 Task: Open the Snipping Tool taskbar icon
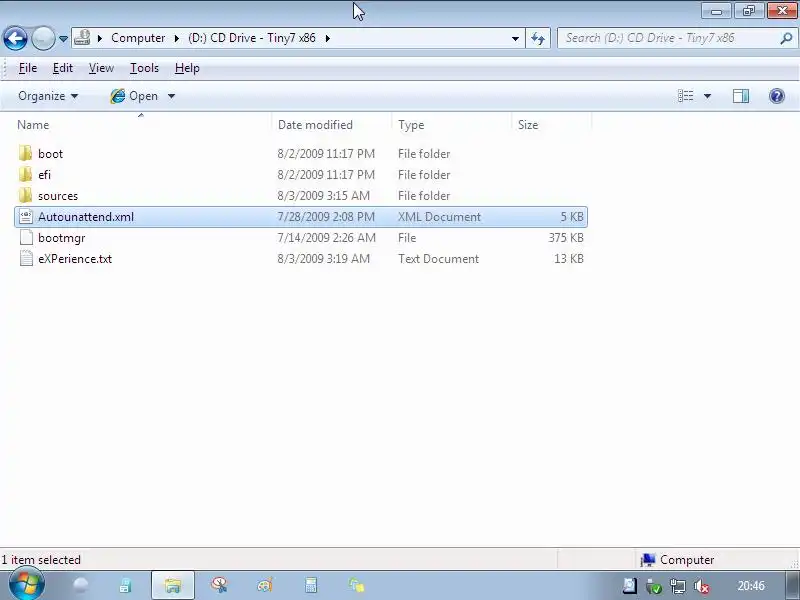click(x=219, y=585)
